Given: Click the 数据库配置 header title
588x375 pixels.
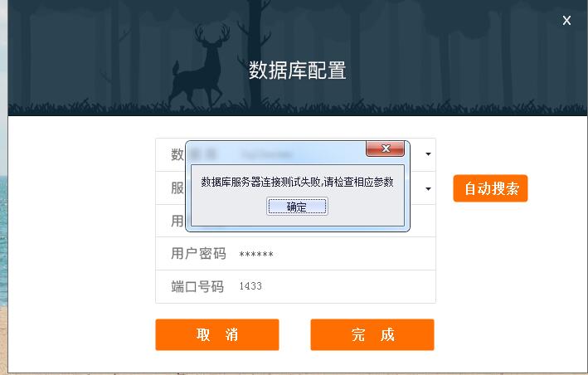Looking at the screenshot, I should click(298, 71).
